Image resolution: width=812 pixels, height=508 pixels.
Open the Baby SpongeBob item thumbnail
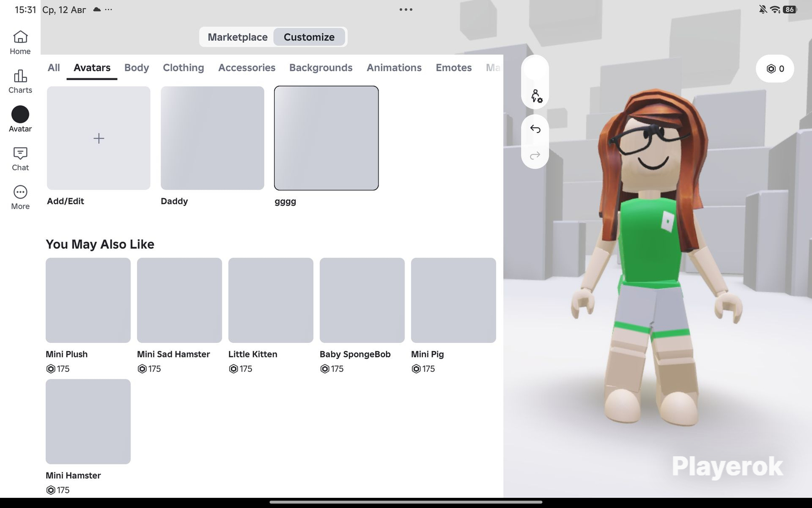coord(362,300)
